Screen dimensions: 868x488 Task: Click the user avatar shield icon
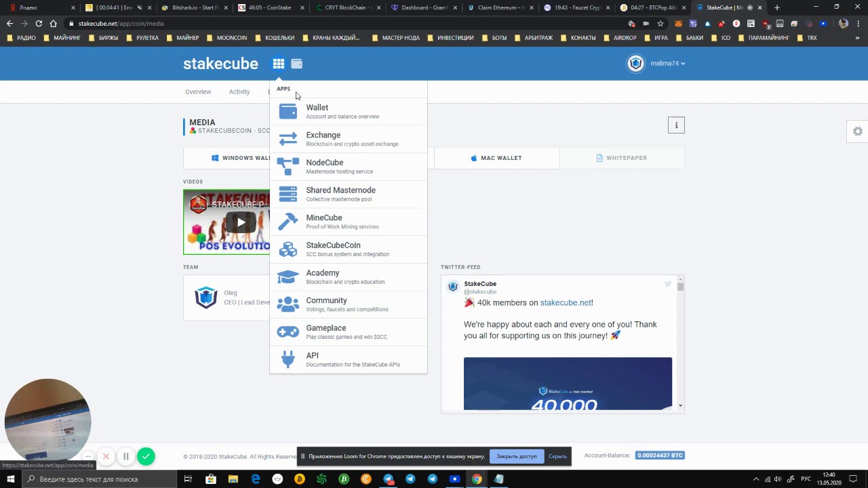coord(635,64)
